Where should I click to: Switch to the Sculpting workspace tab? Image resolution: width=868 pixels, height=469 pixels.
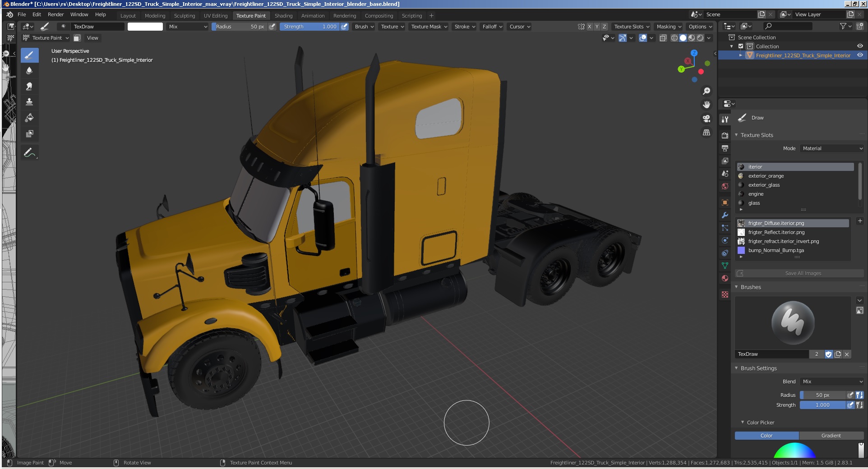point(185,16)
